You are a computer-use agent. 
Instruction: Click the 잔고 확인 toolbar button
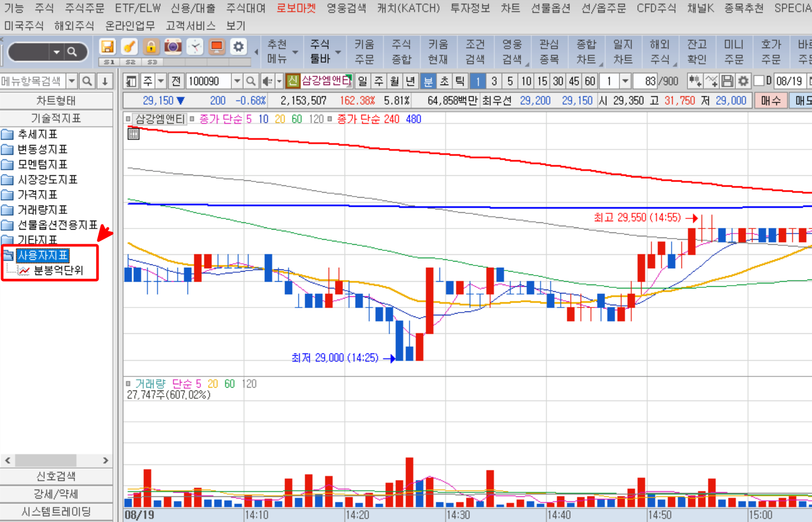pyautogui.click(x=697, y=52)
